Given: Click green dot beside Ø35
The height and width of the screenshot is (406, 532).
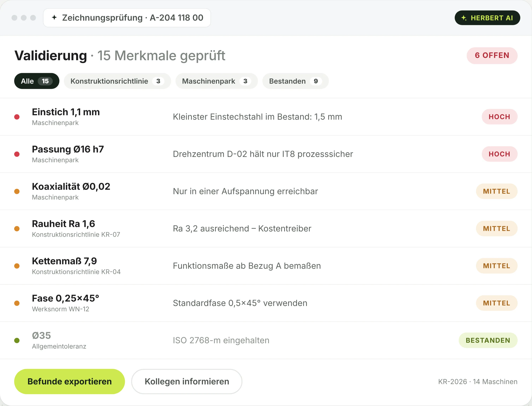Looking at the screenshot, I should [x=17, y=340].
